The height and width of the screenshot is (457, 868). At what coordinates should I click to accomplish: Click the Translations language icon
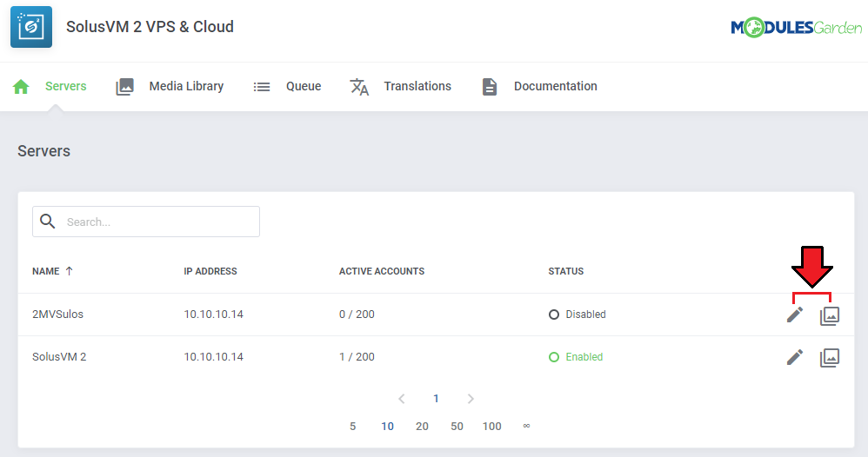coord(359,87)
